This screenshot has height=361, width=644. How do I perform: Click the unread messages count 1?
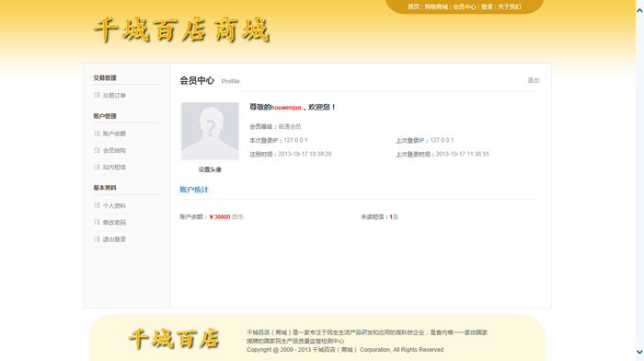tap(391, 216)
